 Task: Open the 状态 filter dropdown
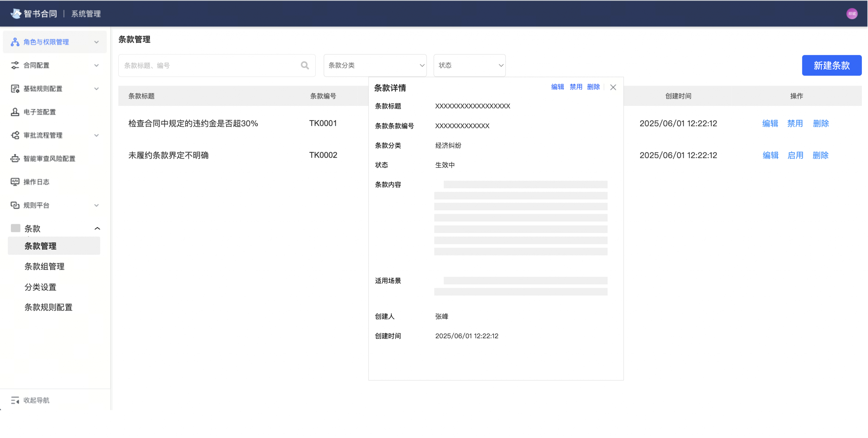point(469,65)
